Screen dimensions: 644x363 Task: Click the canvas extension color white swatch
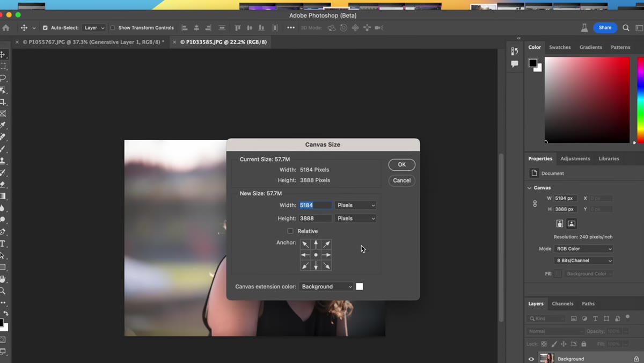360,287
